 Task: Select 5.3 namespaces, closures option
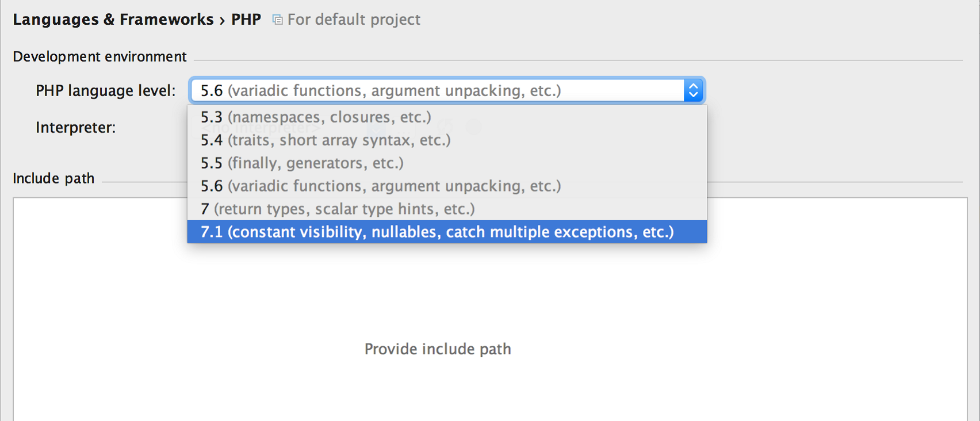tap(316, 117)
